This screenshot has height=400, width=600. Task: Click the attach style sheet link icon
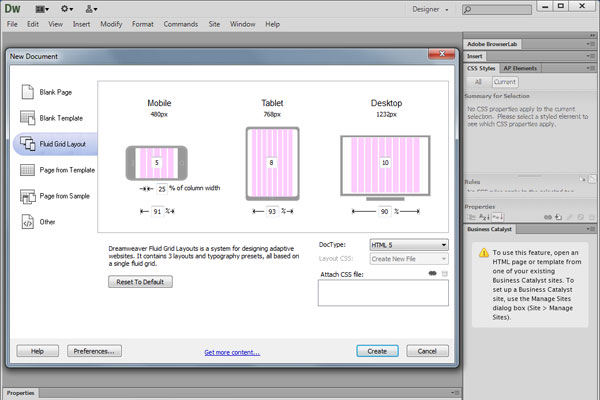coord(431,273)
